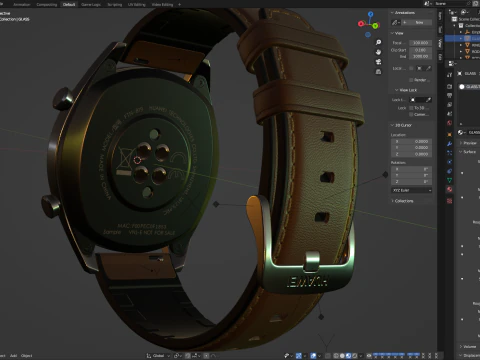Open the Object Data green triangle tab

450,180
